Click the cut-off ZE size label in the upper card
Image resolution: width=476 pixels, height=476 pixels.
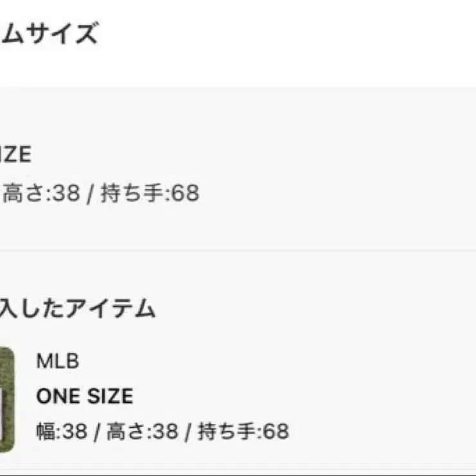[x=15, y=155]
